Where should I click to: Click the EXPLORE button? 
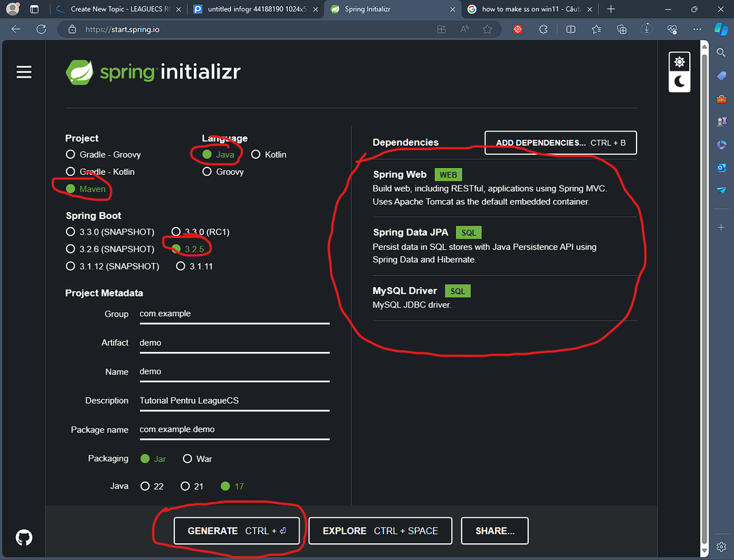[x=380, y=531]
